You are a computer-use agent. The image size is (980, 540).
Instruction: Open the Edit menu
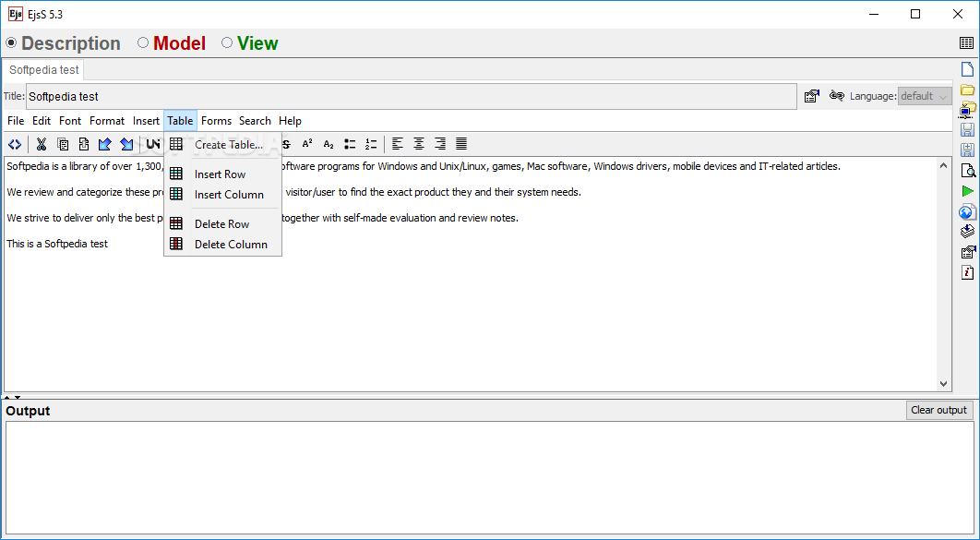point(42,121)
